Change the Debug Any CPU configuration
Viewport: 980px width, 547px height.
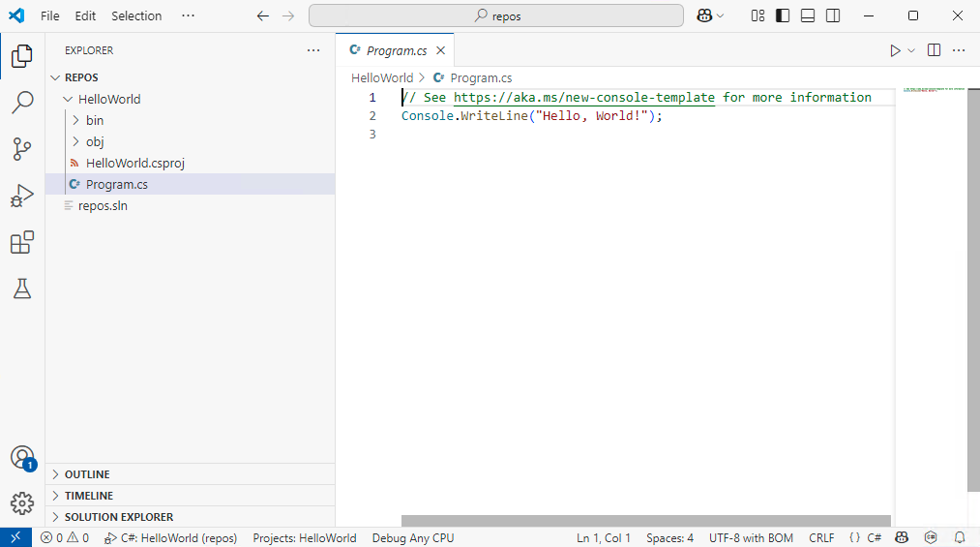coord(412,537)
